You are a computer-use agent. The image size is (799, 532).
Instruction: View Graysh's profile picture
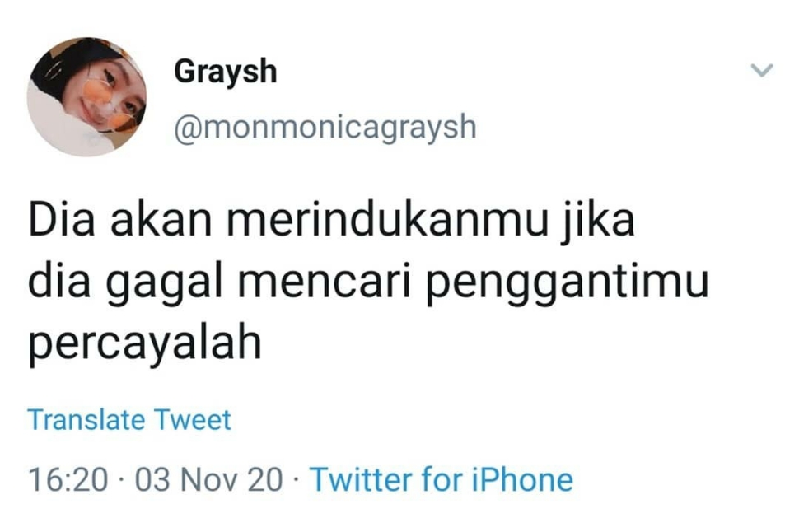click(86, 96)
